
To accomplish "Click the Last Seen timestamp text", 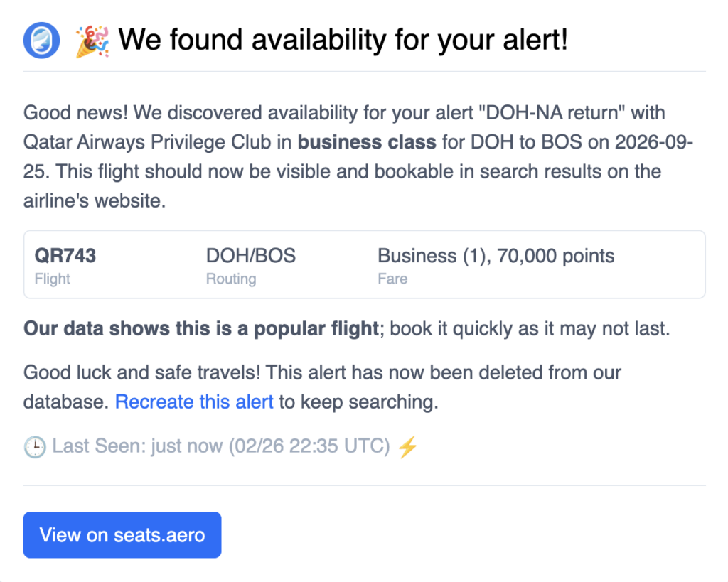I will tap(221, 447).
